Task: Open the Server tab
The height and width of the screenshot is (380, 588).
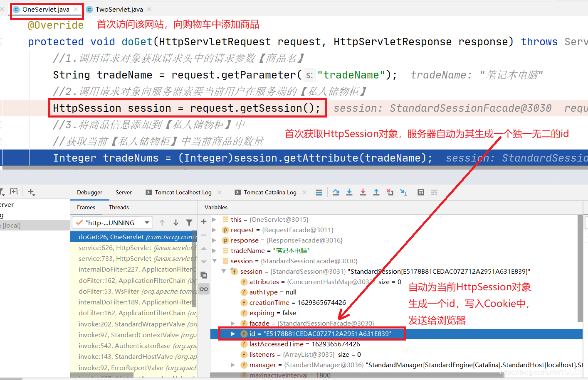Action: tap(124, 192)
